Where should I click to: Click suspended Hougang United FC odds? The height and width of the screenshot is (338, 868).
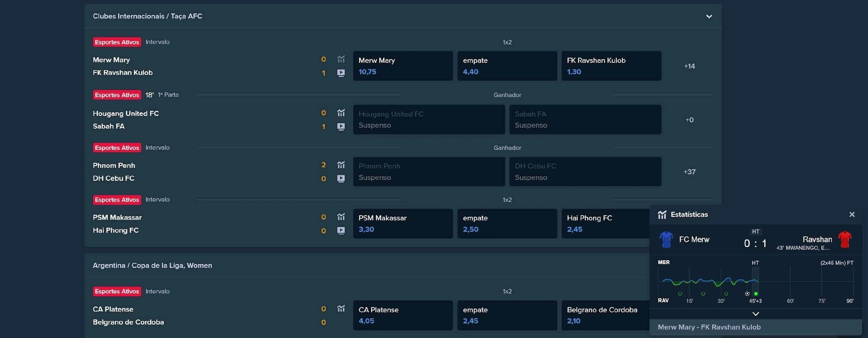point(429,119)
